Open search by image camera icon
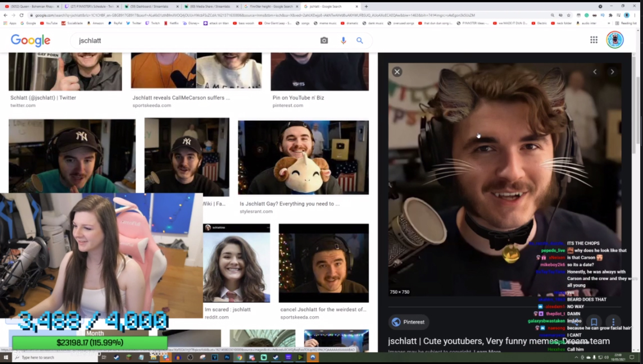This screenshot has height=364, width=643. coord(324,40)
